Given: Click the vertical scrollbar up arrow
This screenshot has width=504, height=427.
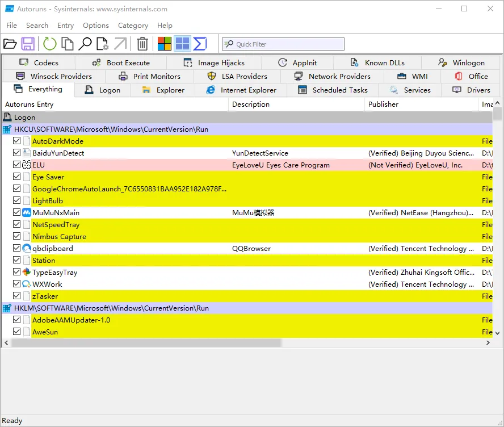Looking at the screenshot, I should pos(497,103).
